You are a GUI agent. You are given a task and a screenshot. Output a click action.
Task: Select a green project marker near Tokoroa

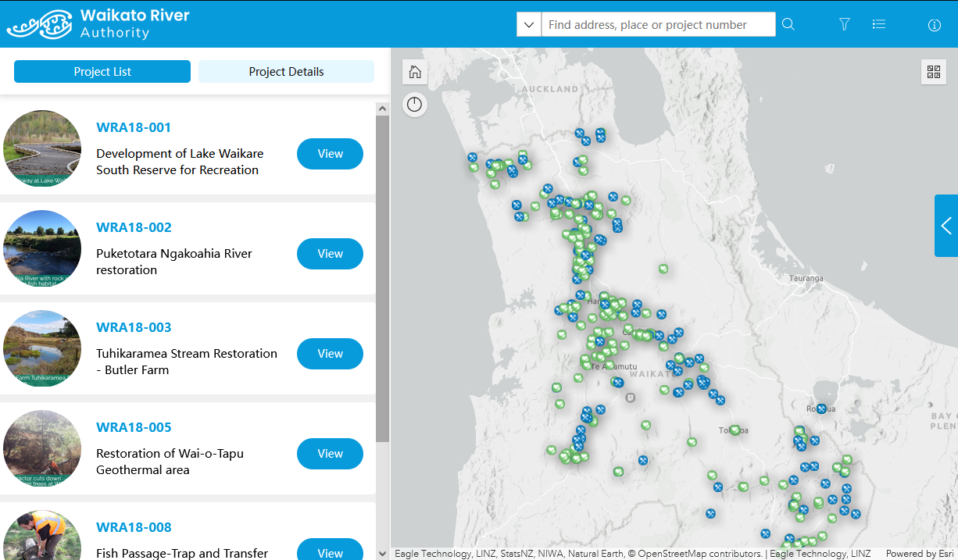tap(734, 430)
